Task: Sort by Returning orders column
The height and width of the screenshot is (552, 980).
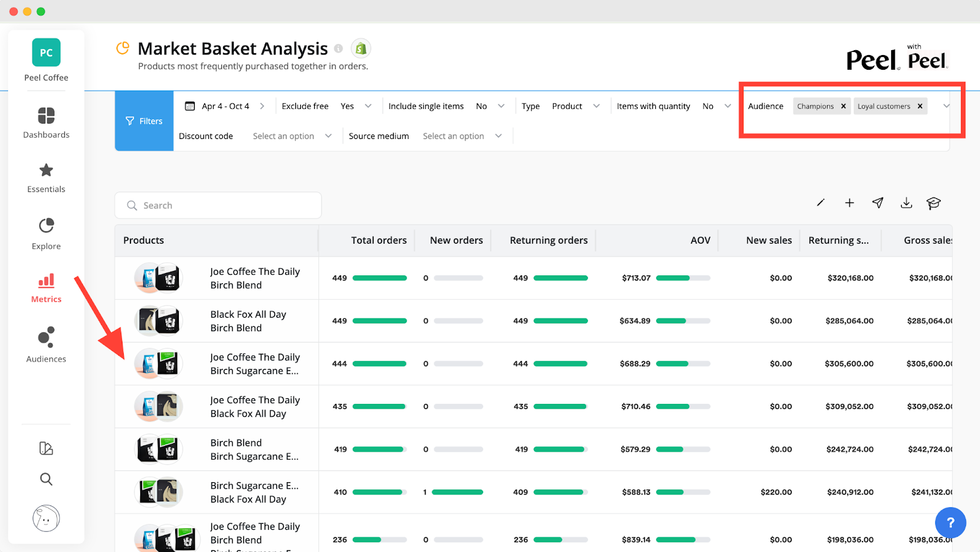Action: point(549,241)
